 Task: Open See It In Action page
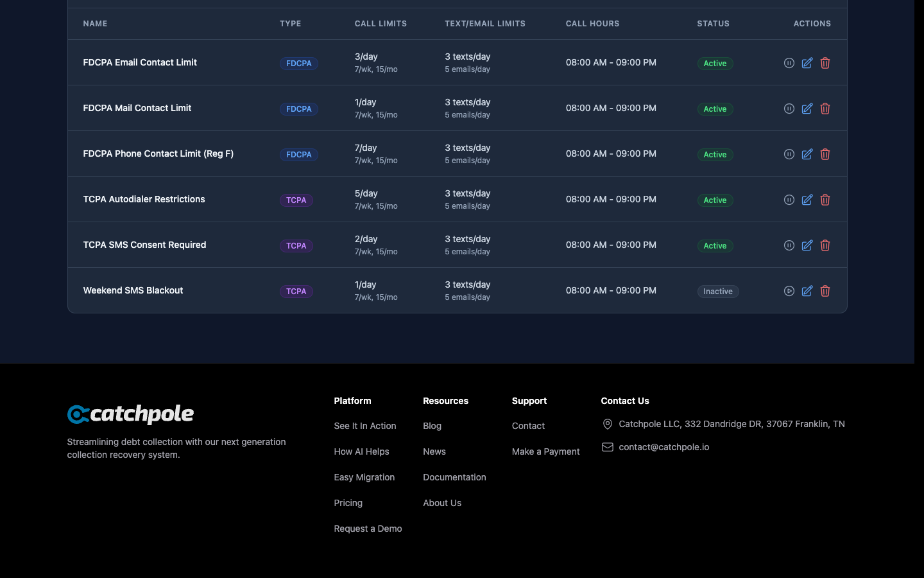coord(364,426)
